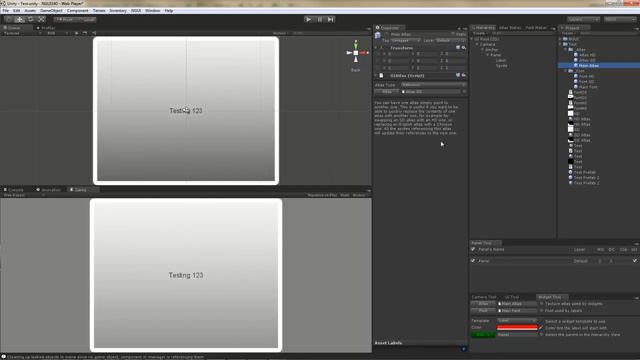Switch to the Hierarchy tab
The height and width of the screenshot is (360, 640).
[483, 28]
